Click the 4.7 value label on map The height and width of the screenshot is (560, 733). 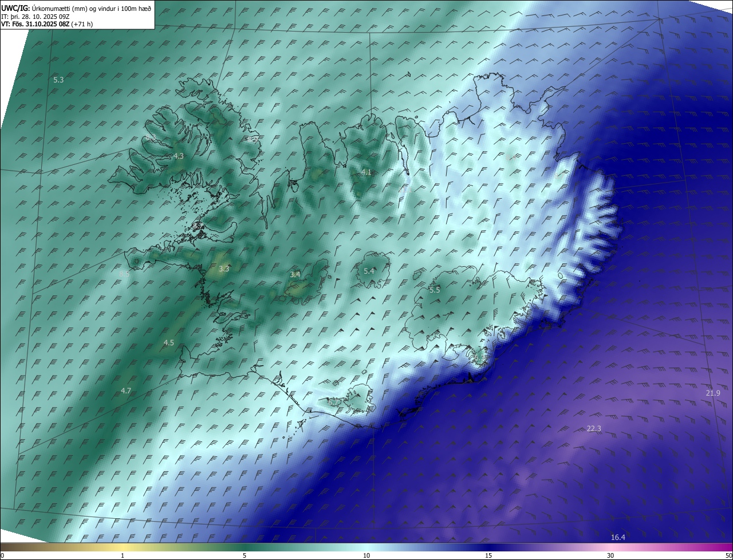126,391
